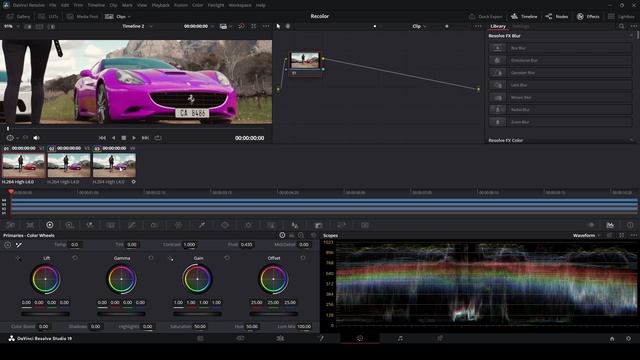Select the Mosaic Blur effect

coord(560,98)
